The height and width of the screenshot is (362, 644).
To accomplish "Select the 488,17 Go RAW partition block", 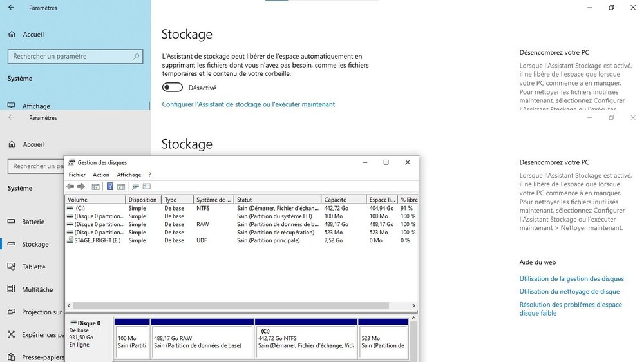I will [202, 341].
